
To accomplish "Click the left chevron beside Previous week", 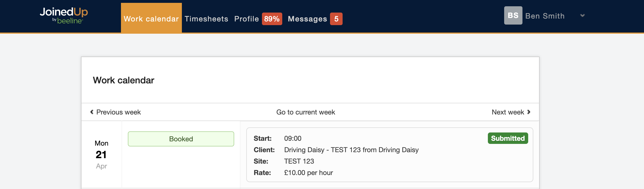I will 92,112.
